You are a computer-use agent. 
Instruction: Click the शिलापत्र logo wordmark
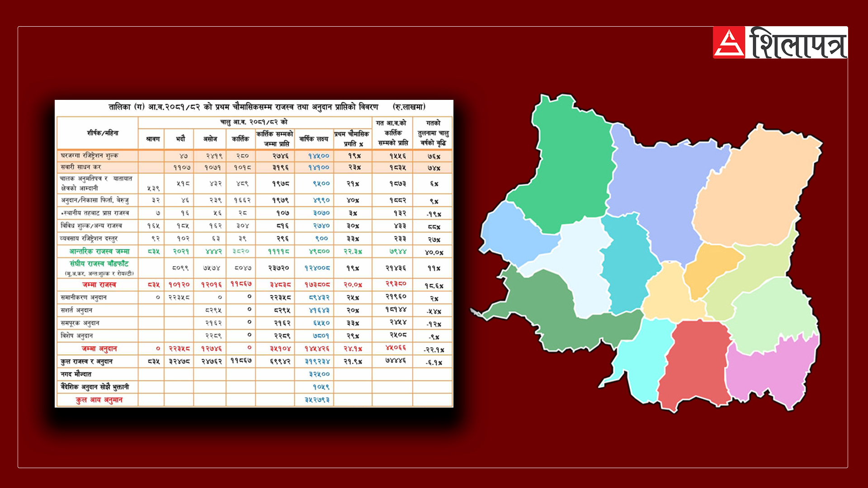798,42
